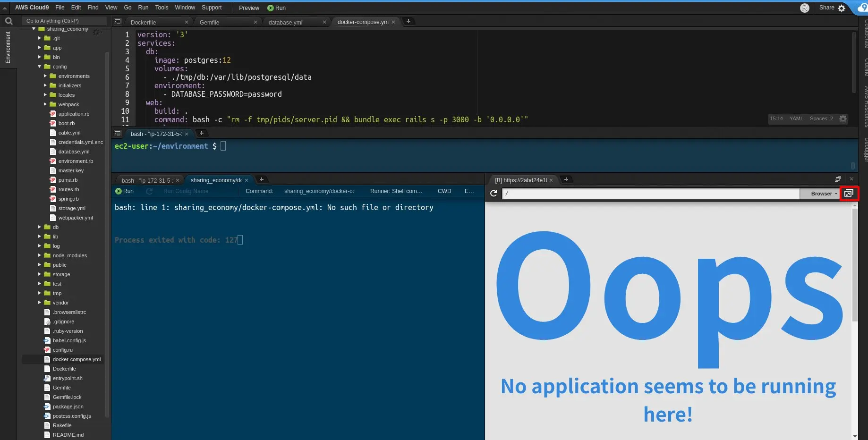Click the AWS Cloud9 cloud icon top right
This screenshot has width=868, height=440.
point(862,8)
